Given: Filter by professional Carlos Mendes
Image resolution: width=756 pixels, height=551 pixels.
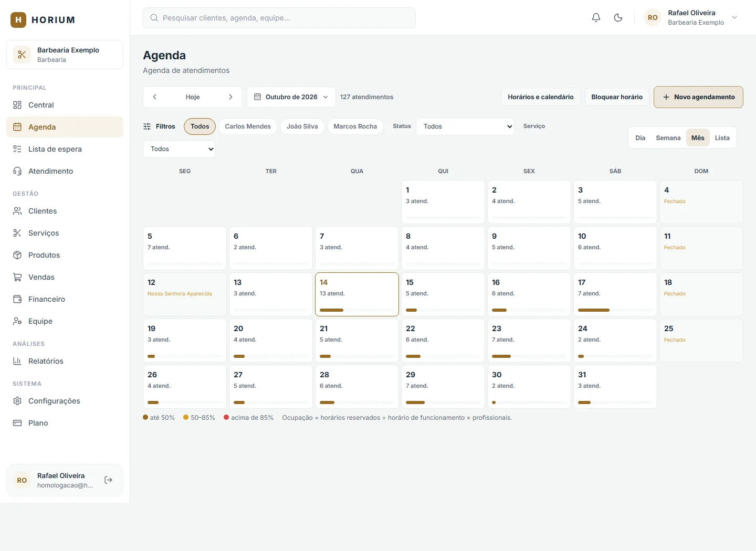Looking at the screenshot, I should coord(248,126).
